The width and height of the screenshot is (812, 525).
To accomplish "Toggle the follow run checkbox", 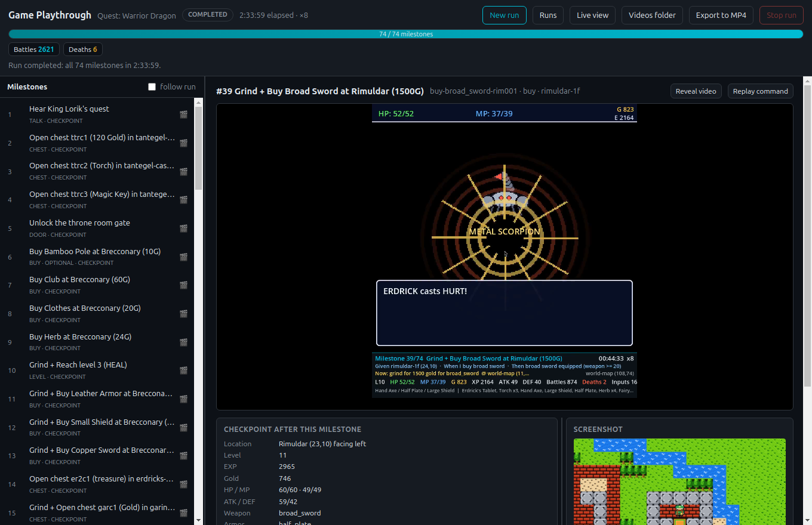I will [x=152, y=87].
